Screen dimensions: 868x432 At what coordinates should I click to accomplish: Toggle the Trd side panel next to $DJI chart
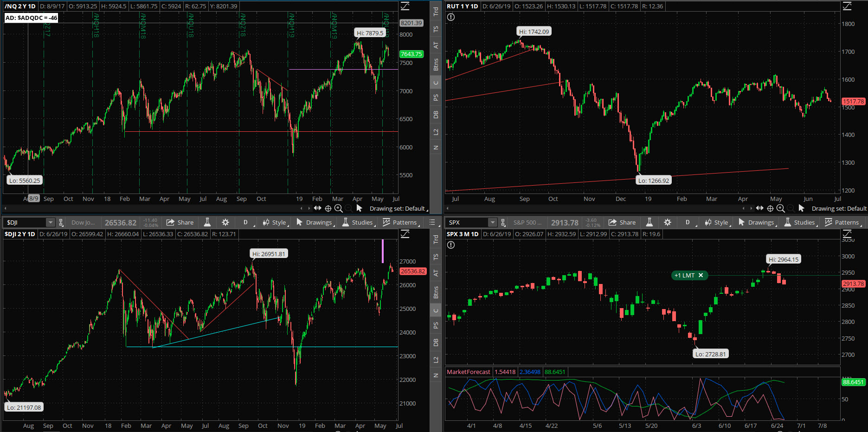[436, 239]
